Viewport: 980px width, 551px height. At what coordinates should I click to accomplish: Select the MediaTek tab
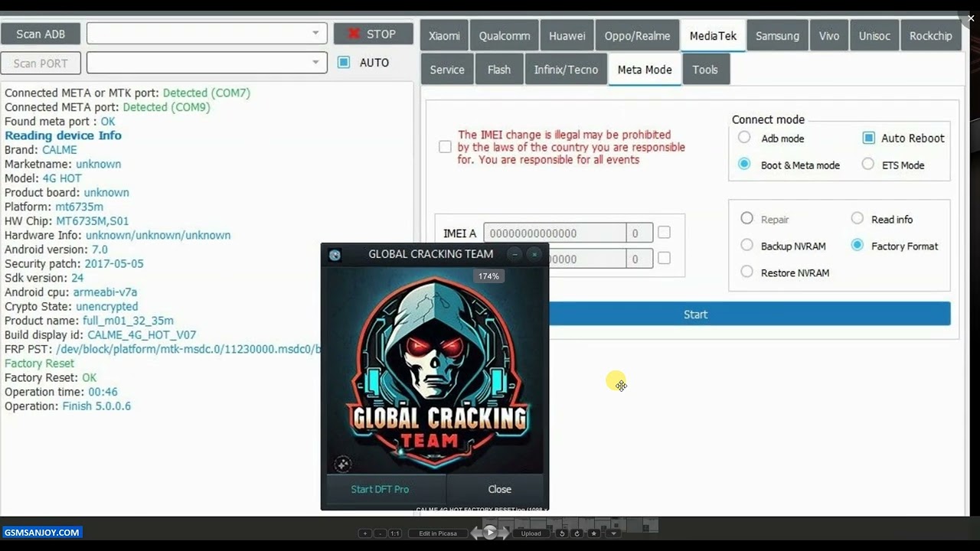pos(713,36)
